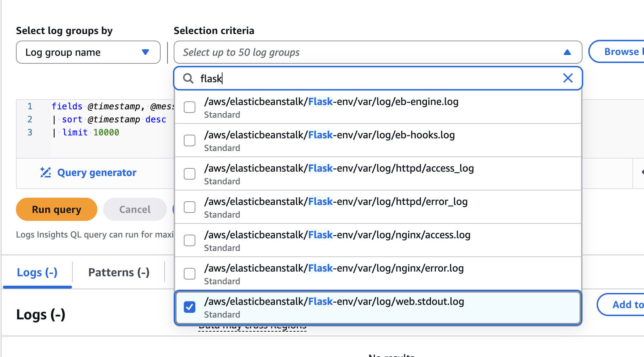
Task: Check the httpd/access_log log group
Action: 190,174
